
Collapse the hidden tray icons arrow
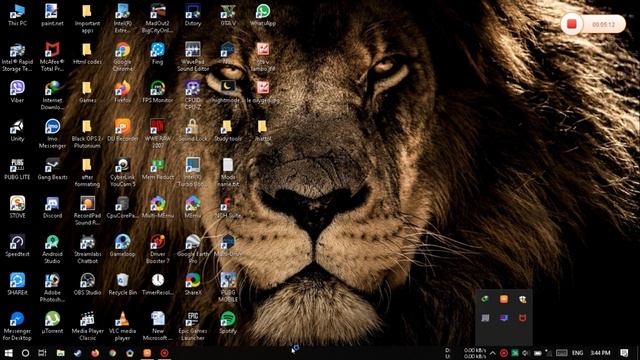pyautogui.click(x=493, y=353)
